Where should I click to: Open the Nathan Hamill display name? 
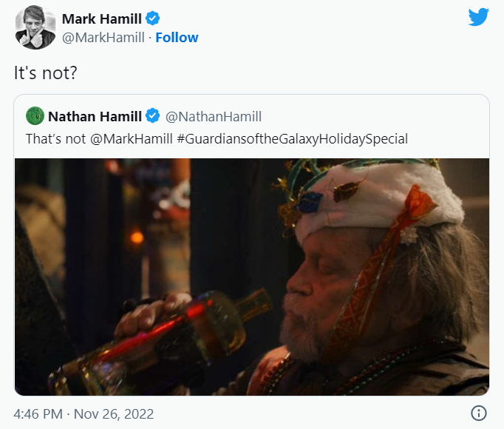95,116
